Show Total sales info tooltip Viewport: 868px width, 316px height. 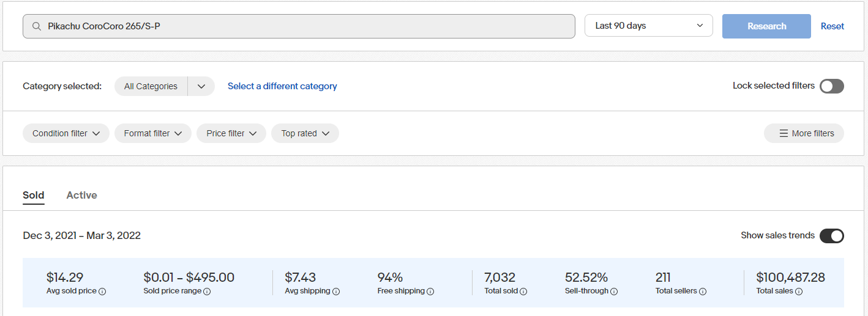click(799, 292)
